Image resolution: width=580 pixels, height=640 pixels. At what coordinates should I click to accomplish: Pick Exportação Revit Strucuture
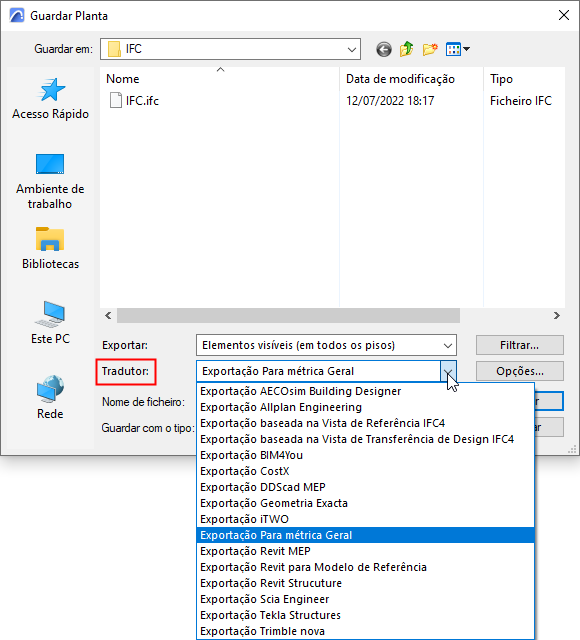(x=365, y=583)
